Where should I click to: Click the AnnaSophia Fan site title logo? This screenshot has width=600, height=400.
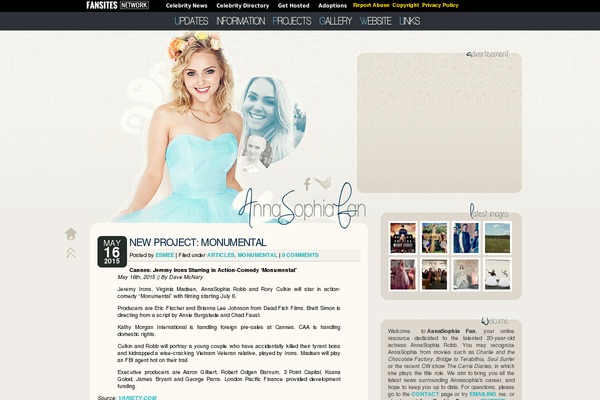(x=302, y=206)
